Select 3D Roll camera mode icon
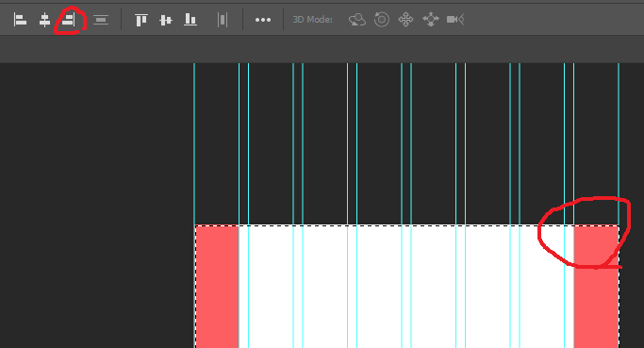The height and width of the screenshot is (348, 644). point(382,19)
